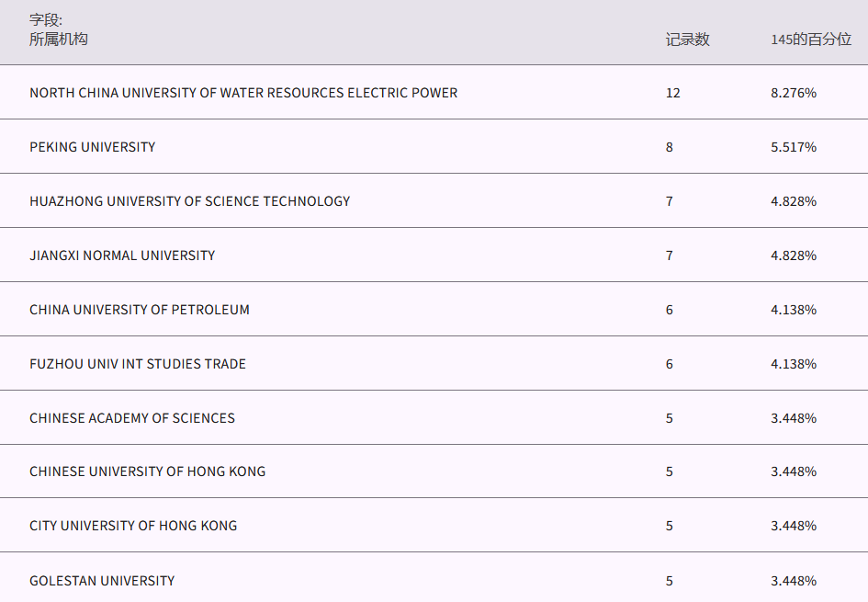Select GOLESTAN UNIVERSITY institution

[x=102, y=581]
